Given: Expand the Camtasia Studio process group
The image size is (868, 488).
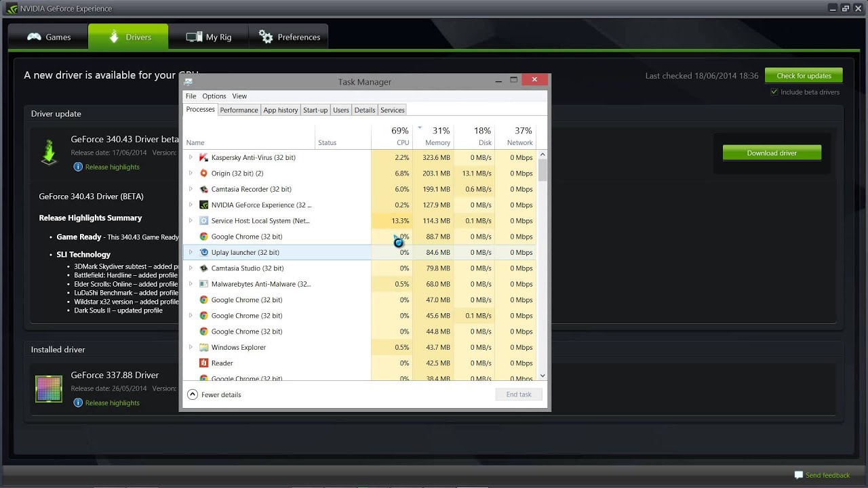Looking at the screenshot, I should [191, 268].
